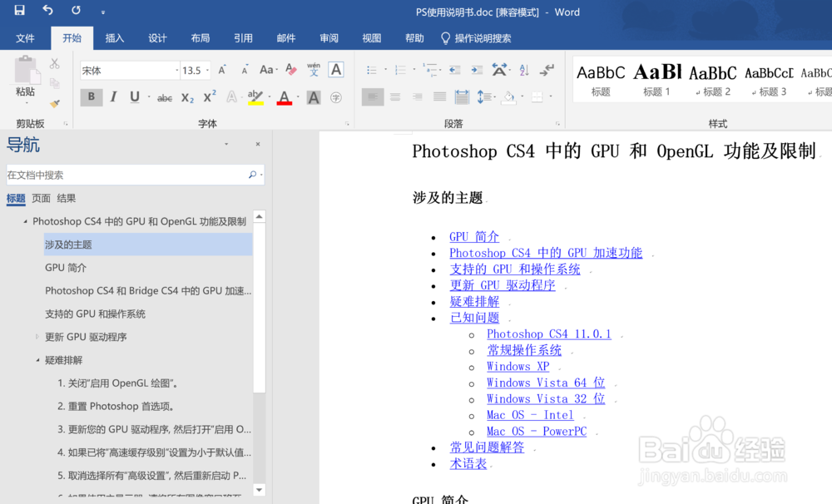The image size is (832, 504).
Task: Select the Format Painter brush
Action: (55, 103)
